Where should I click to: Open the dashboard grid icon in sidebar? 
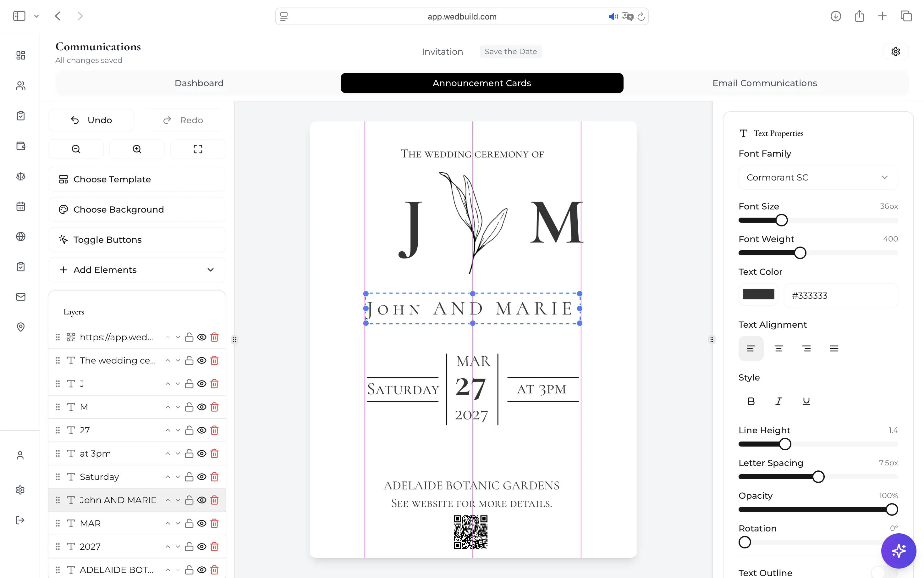click(21, 55)
